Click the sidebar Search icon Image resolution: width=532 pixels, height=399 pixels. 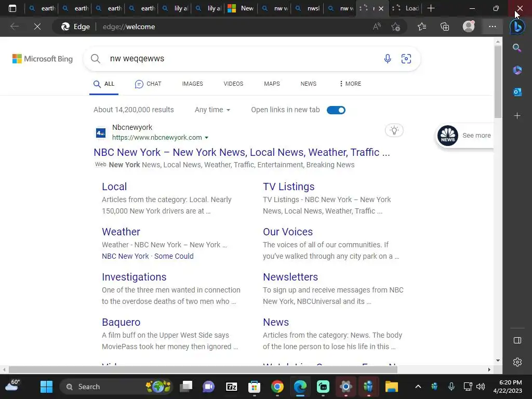coord(517,48)
